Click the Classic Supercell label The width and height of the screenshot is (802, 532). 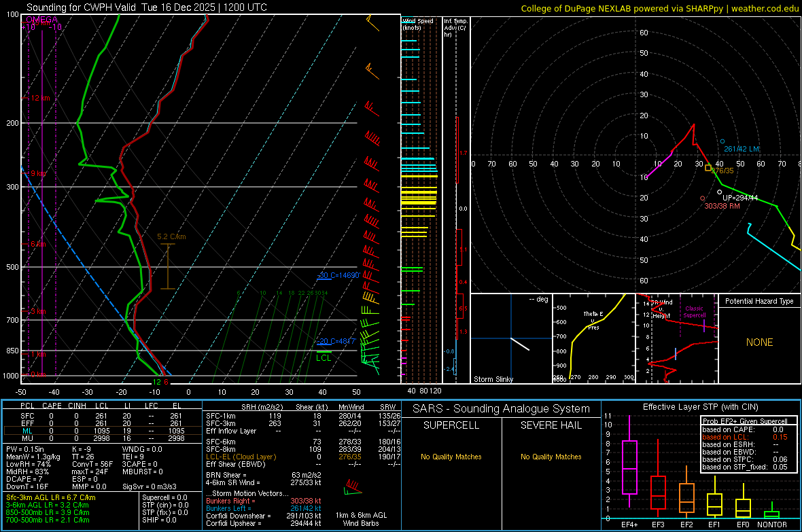pyautogui.click(x=694, y=312)
